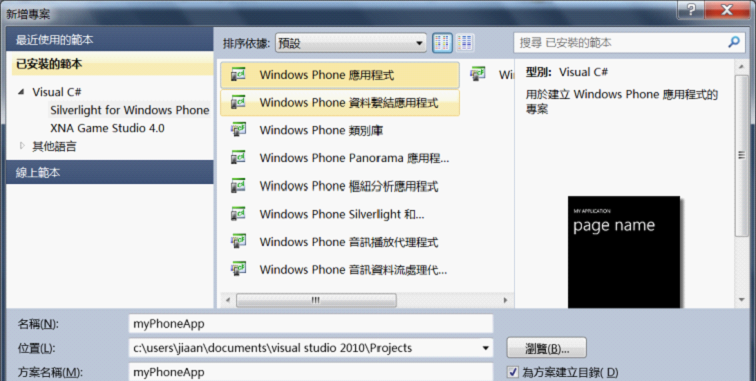Select XNA Game Studio 4.0 tree item
This screenshot has width=756, height=381.
click(x=108, y=128)
